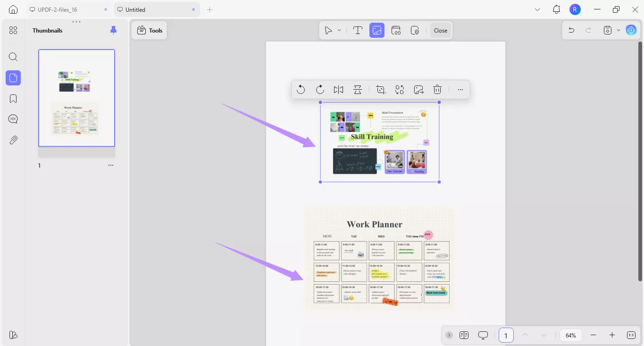This screenshot has height=346, width=644.
Task: Flip the selected image vertically
Action: (358, 90)
